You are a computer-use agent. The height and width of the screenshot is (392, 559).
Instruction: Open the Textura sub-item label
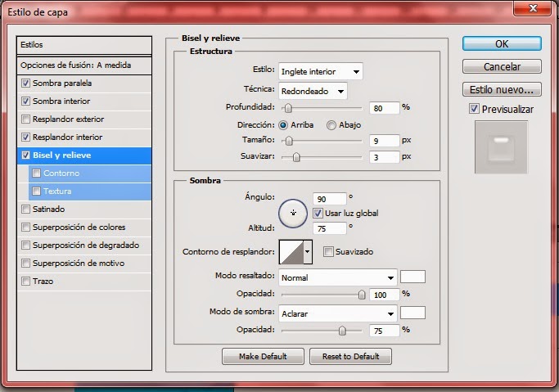coord(57,191)
